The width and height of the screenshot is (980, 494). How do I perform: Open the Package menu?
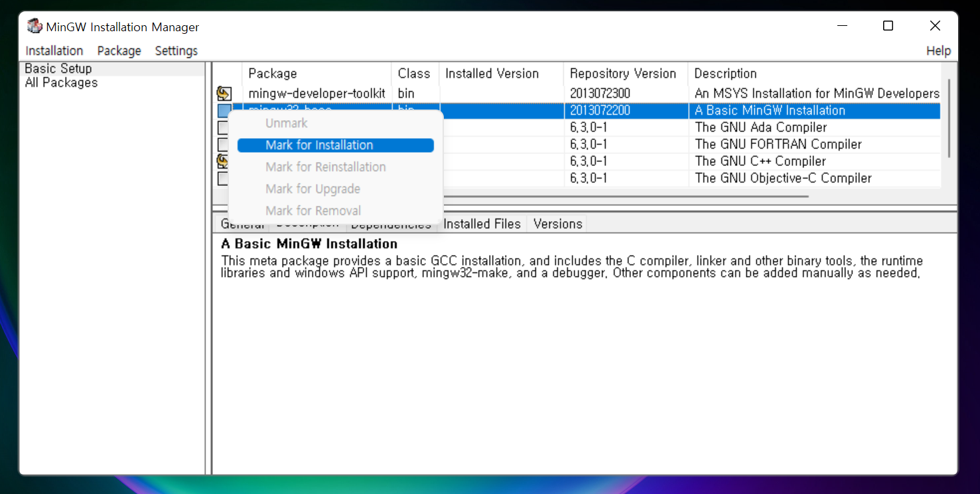[119, 51]
